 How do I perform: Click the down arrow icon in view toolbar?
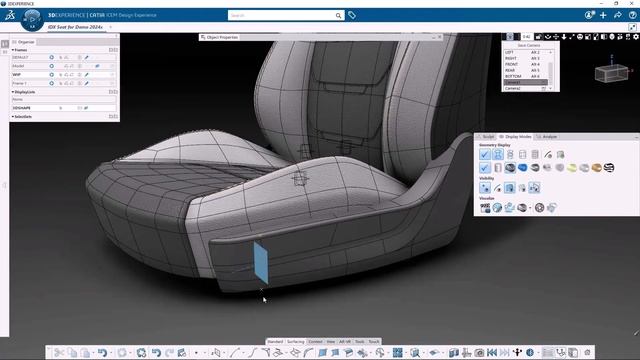(x=564, y=37)
